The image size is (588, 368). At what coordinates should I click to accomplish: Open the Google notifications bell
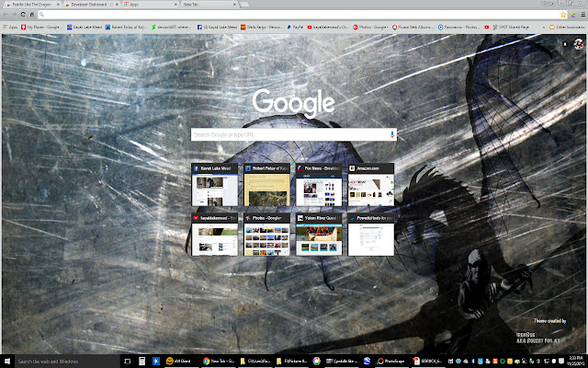(x=565, y=44)
